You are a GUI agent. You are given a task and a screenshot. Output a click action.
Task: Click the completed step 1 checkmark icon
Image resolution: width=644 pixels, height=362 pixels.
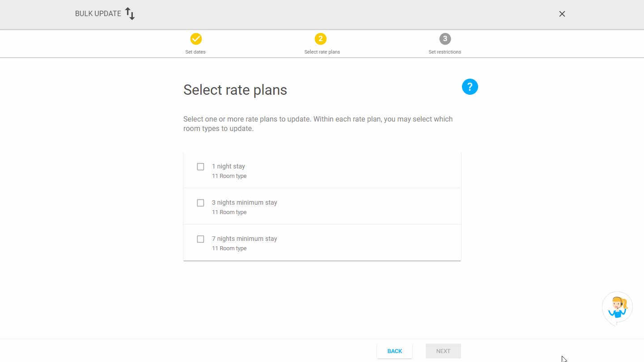click(x=196, y=39)
